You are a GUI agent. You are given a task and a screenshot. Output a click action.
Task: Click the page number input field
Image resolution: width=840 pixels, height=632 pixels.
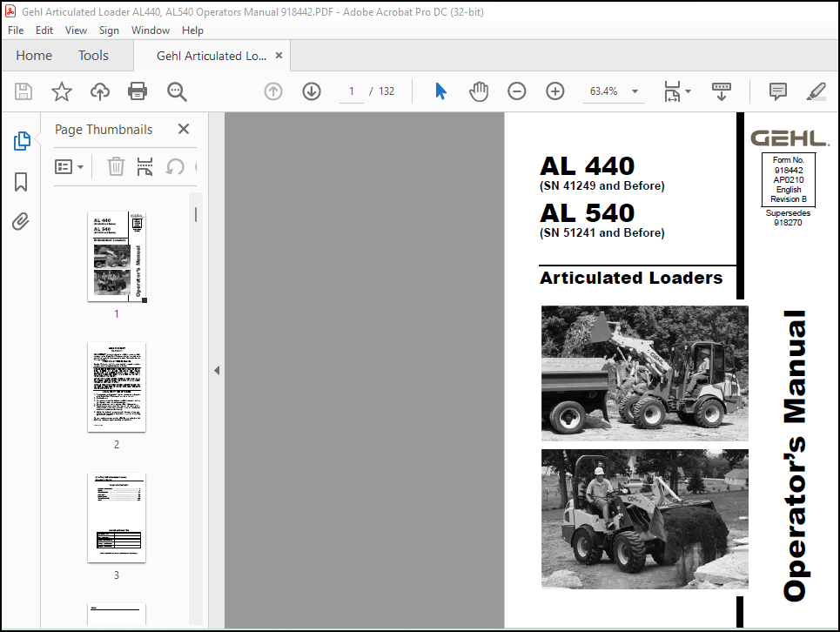click(x=352, y=91)
